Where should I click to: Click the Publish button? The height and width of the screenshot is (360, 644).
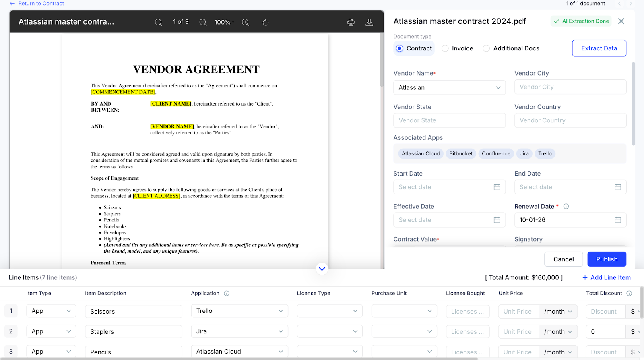coord(607,259)
